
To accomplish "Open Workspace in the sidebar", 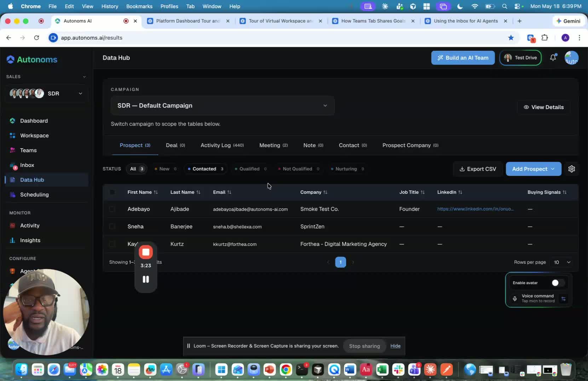I will pos(34,135).
